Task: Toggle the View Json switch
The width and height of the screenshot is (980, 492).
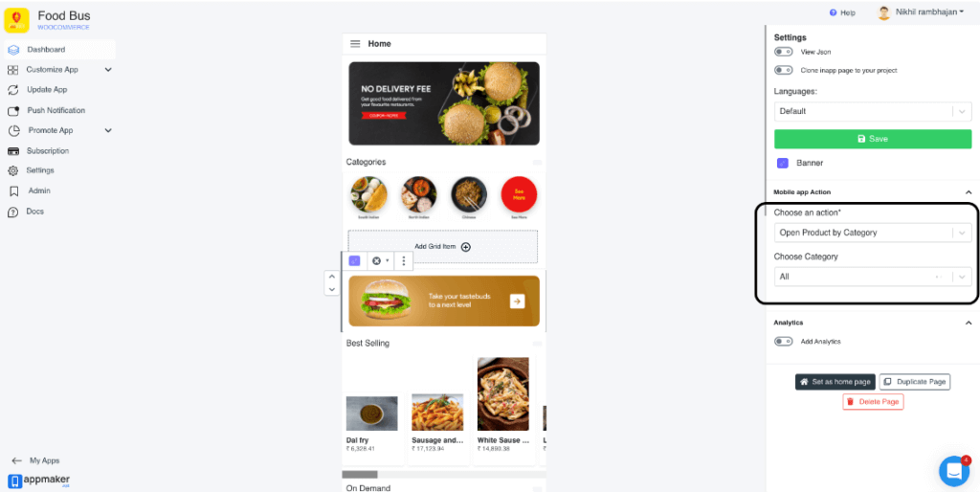Action: (x=783, y=52)
